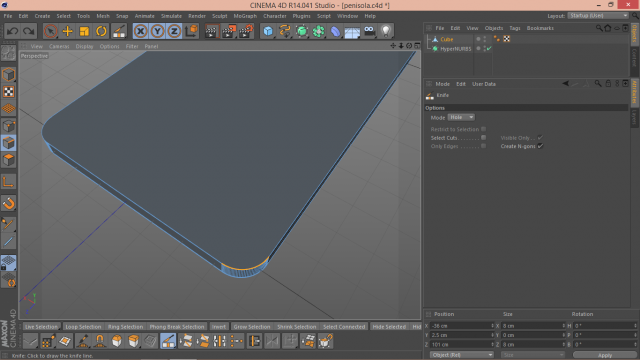
Task: Open the viewport Cameras menu
Action: pos(59,46)
